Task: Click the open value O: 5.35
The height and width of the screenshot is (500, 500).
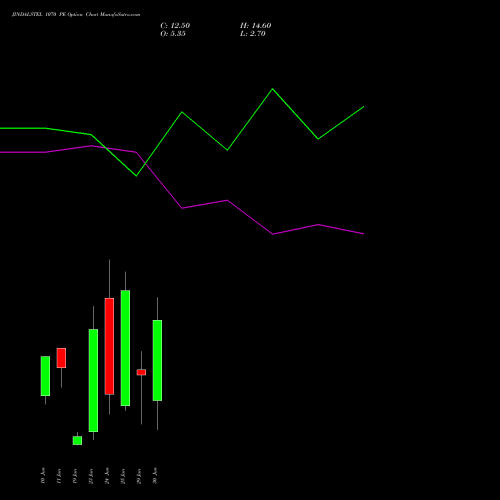Action: click(173, 34)
